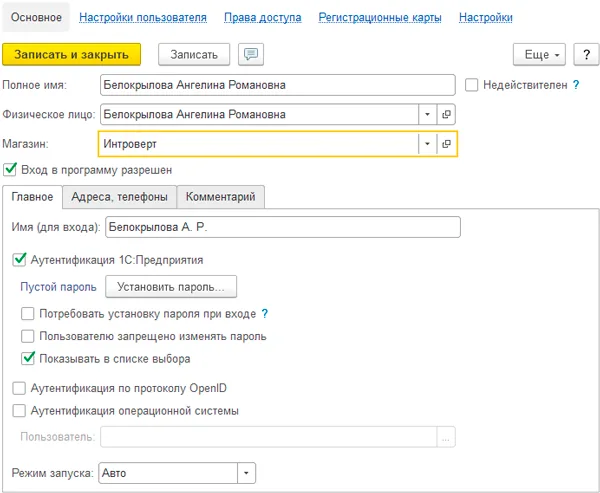600x493 pixels.
Task: Open the Режим запуска dropdown
Action: tap(247, 472)
